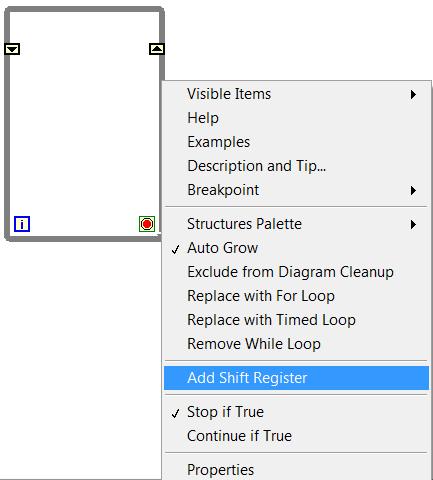Click the red stop conditional terminal
The image size is (433, 480).
click(x=147, y=224)
